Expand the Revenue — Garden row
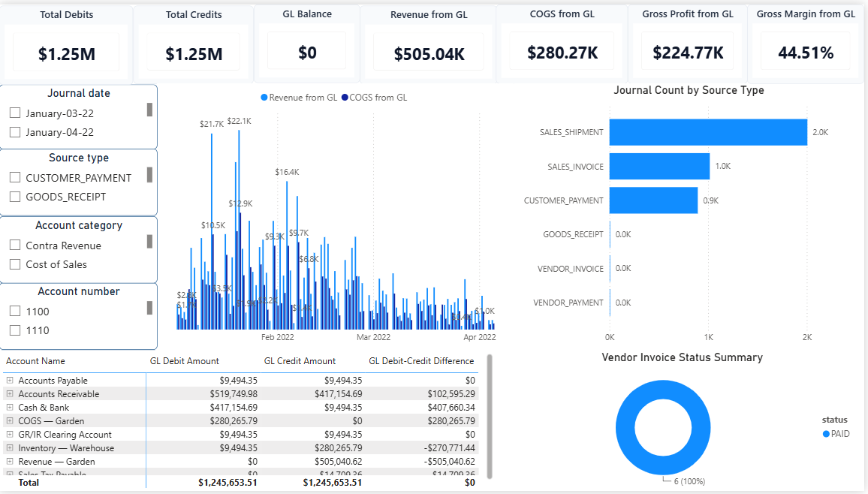 tap(10, 462)
